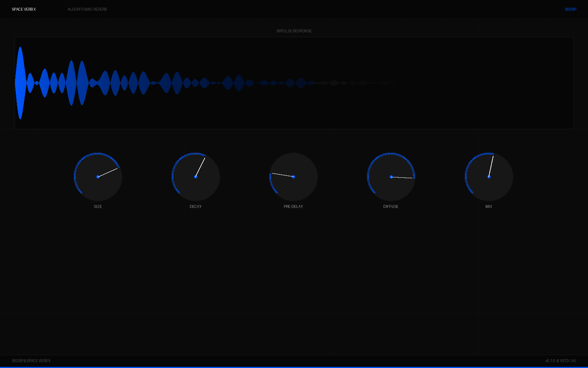
Task: Click the MIX knob
Action: 489,177
